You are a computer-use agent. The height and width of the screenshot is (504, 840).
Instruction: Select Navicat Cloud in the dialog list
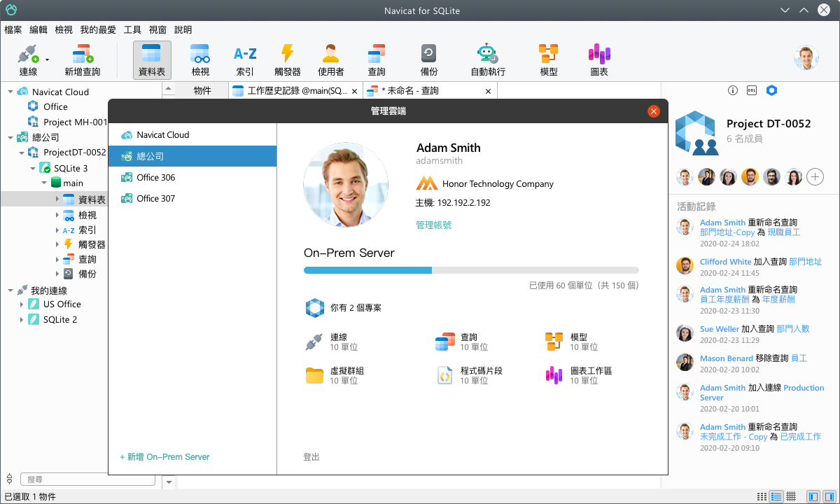192,135
